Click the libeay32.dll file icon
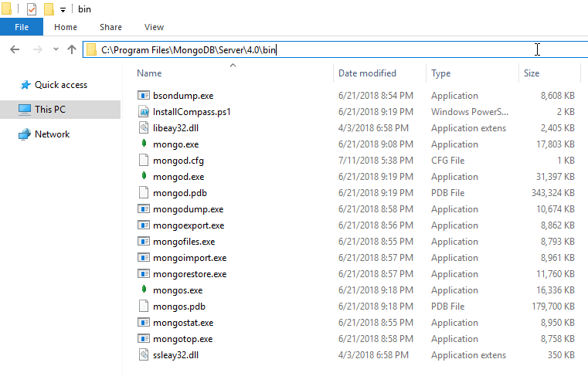The image size is (588, 376). click(144, 128)
